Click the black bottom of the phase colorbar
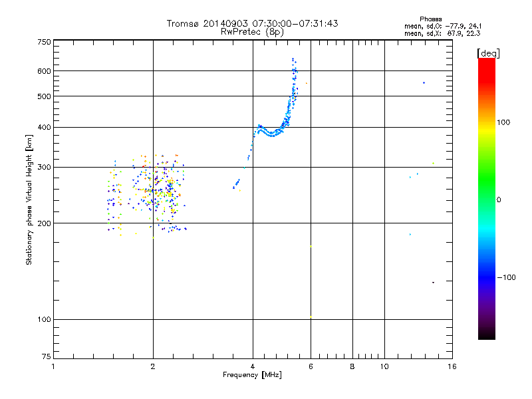 pos(487,335)
